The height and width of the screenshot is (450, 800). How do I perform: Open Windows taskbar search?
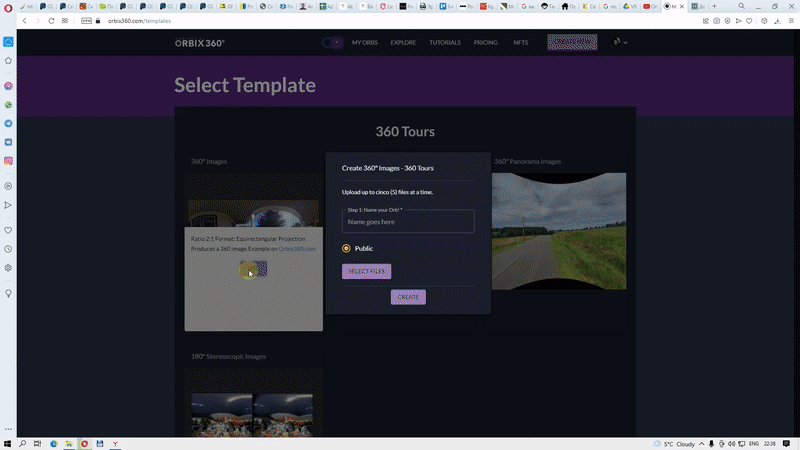pos(22,444)
